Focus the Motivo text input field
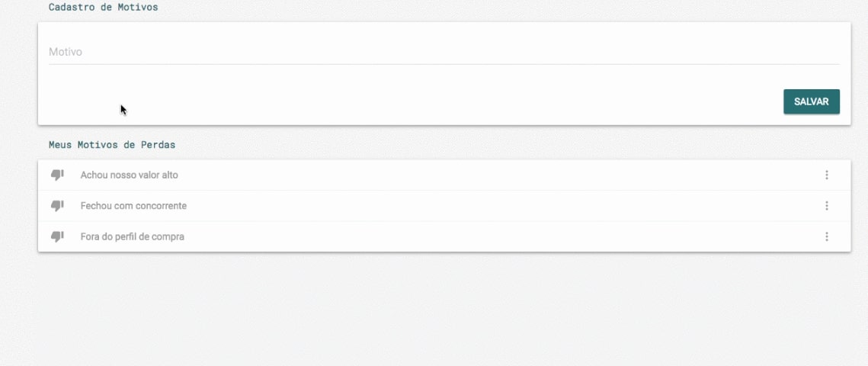Screen dimensions: 868x366 tap(444, 52)
